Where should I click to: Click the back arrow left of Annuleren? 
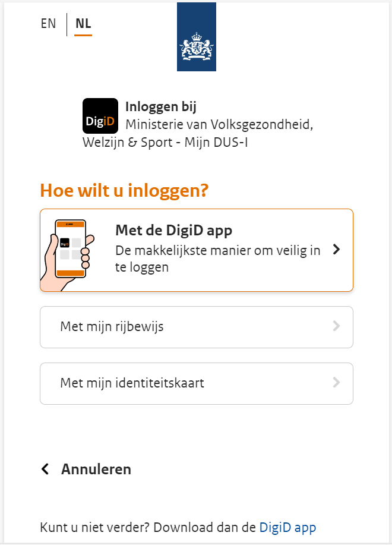coord(45,469)
